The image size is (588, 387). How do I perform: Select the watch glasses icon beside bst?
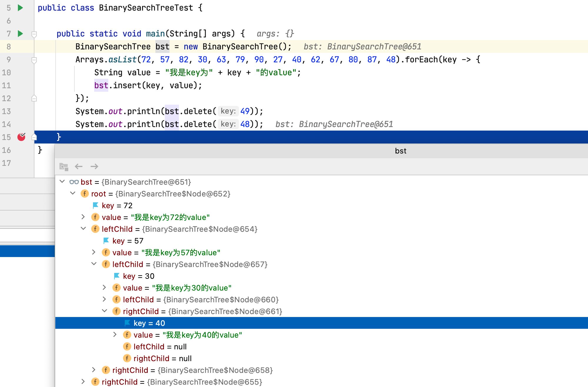[x=74, y=182]
